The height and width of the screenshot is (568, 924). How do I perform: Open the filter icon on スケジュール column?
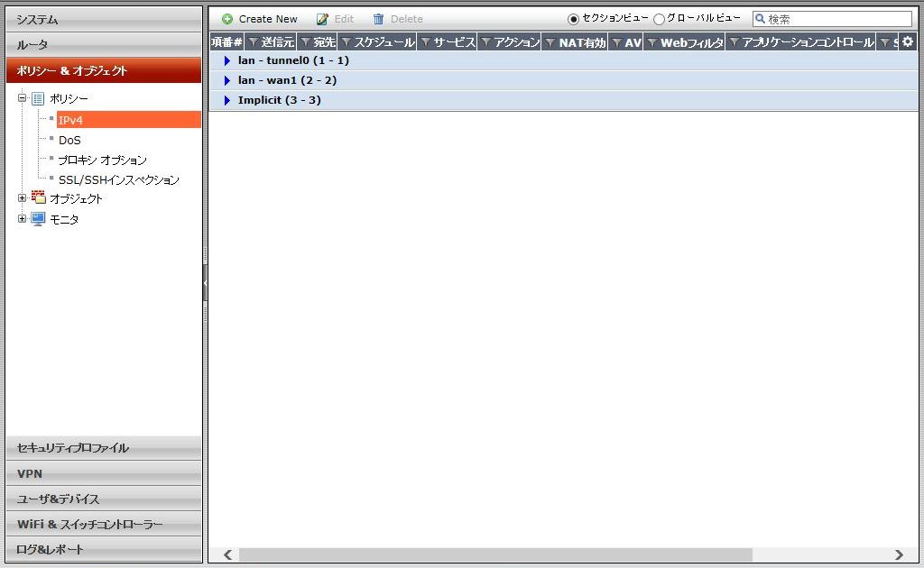tap(346, 41)
